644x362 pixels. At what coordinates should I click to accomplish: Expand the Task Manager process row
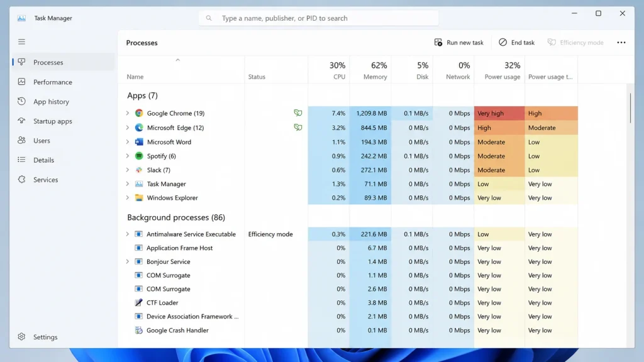pos(127,184)
